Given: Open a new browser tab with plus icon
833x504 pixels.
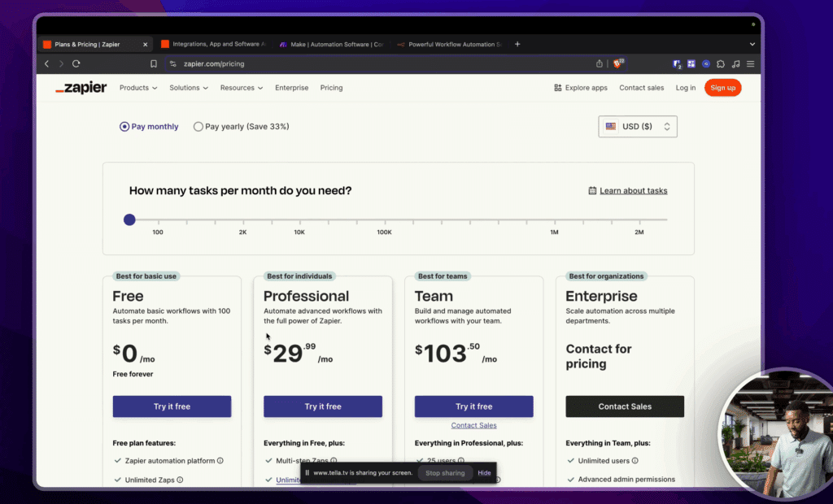Looking at the screenshot, I should tap(517, 44).
